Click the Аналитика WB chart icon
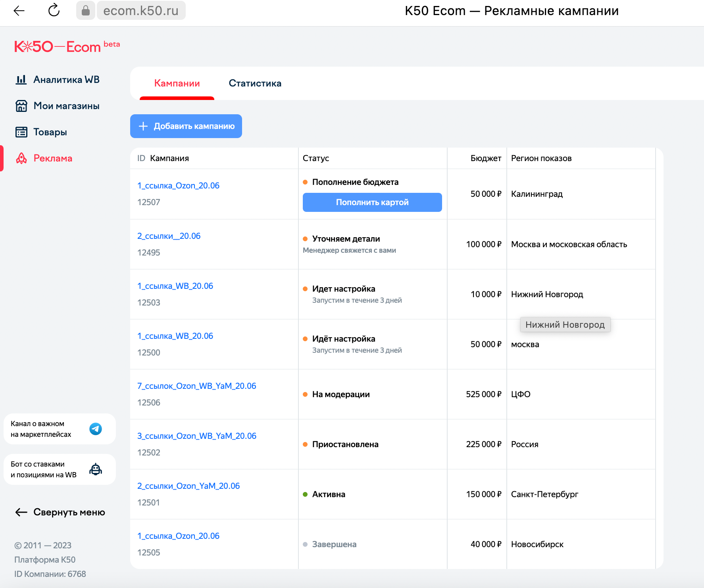 point(21,79)
